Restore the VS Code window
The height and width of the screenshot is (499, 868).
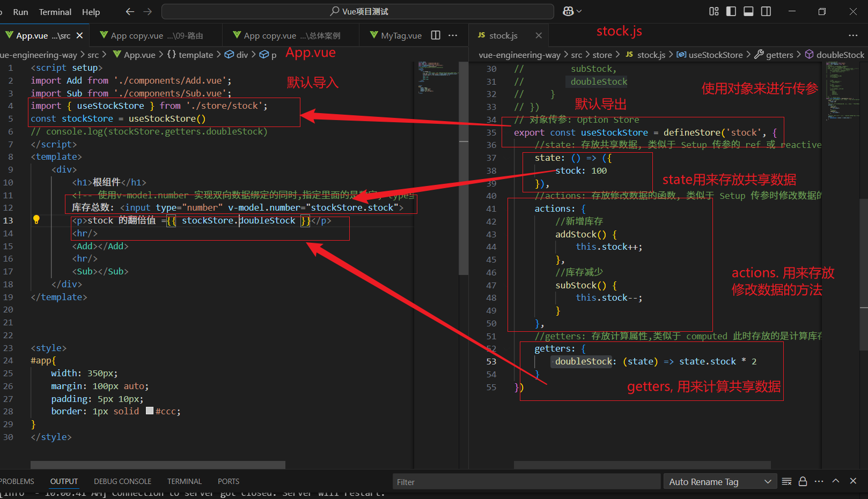pos(822,11)
